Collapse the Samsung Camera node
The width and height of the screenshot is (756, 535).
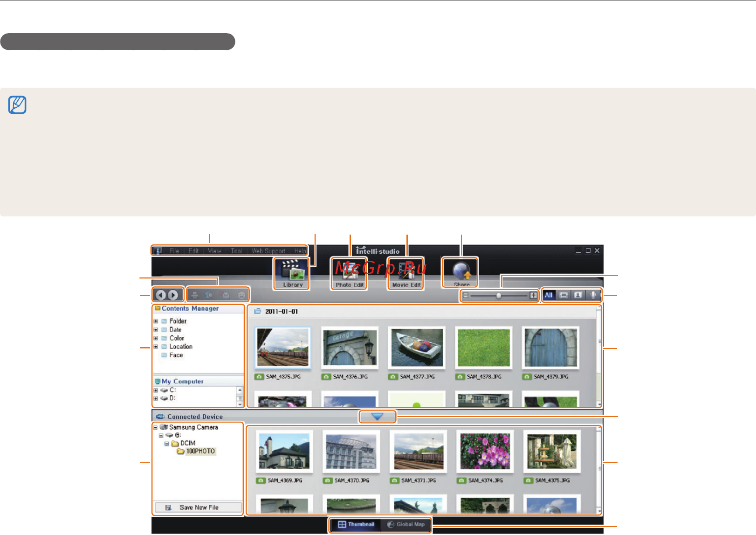[x=156, y=427]
